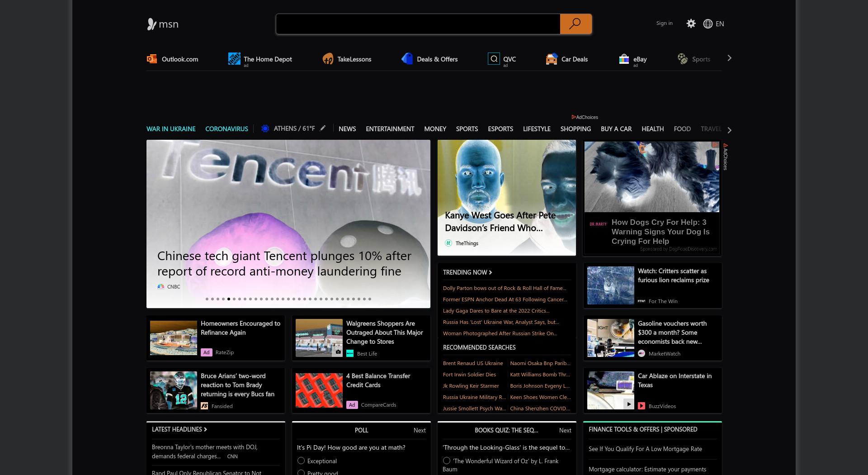Click the CNBC peacock icon
This screenshot has height=475, width=868.
pos(160,286)
